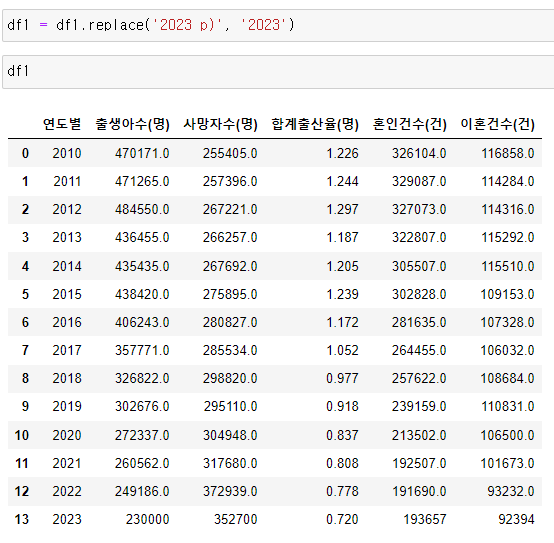The height and width of the screenshot is (543, 554).
Task: Click the deaths value 255405.0
Action: 230,153
